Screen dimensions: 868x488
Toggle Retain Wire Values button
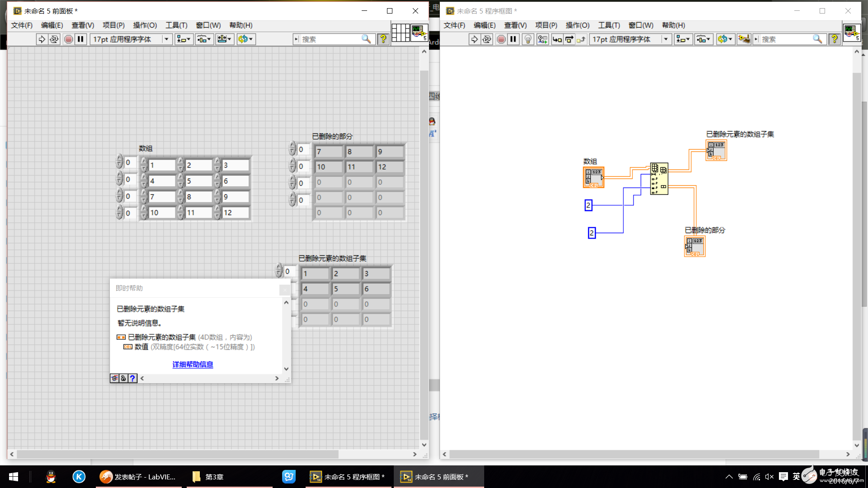[542, 39]
